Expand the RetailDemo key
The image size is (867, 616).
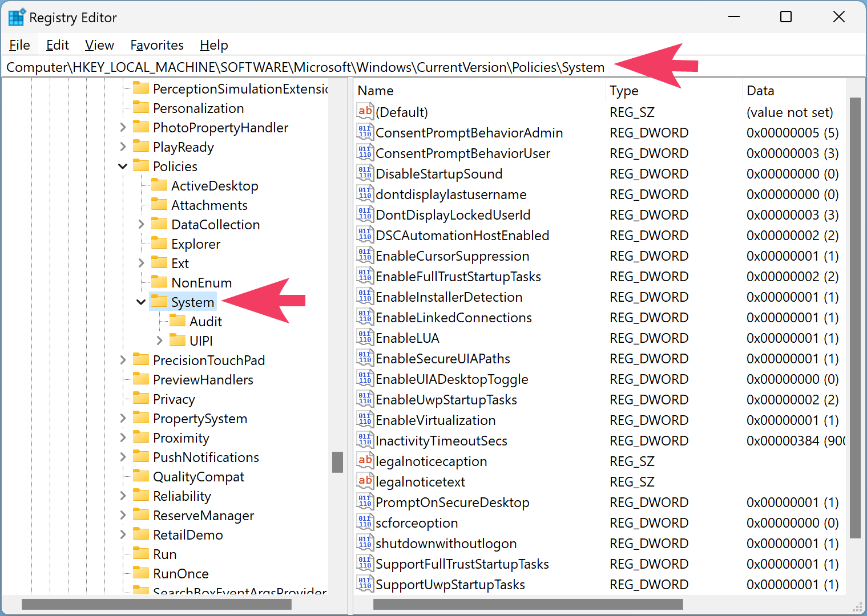123,534
